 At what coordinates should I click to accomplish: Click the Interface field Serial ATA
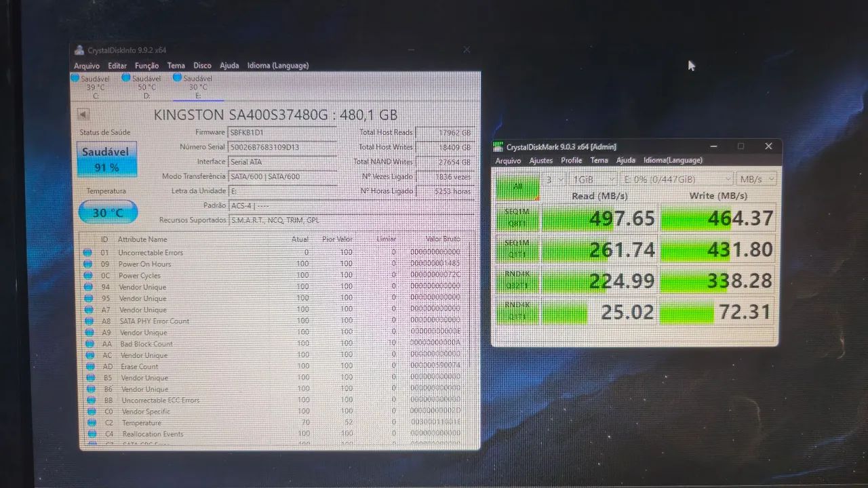pyautogui.click(x=282, y=162)
